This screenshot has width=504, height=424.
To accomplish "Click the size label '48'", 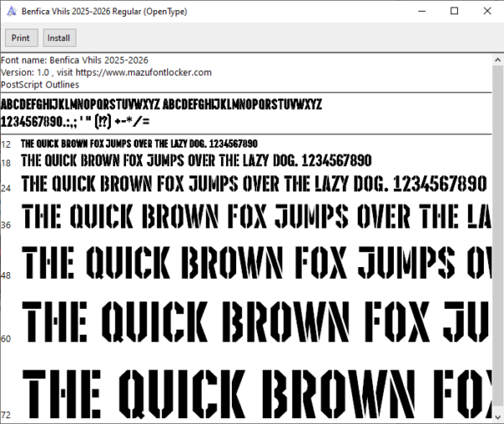I will [6, 275].
